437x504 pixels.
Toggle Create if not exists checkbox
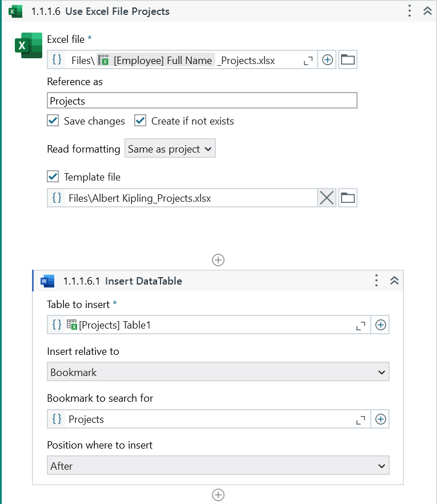pyautogui.click(x=141, y=121)
